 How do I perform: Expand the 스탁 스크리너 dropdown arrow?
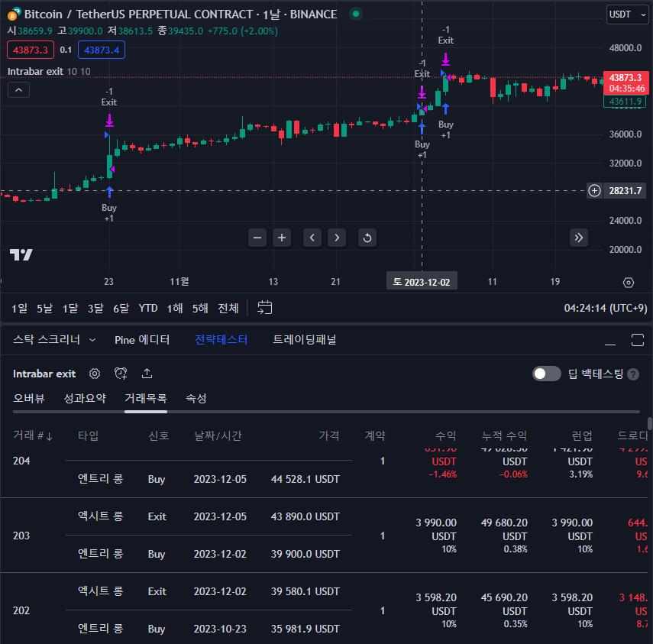(x=92, y=340)
